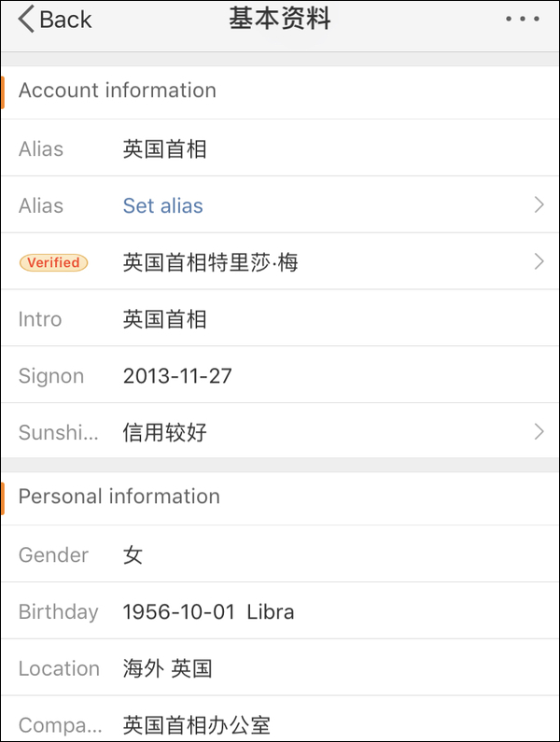Screen dimensions: 560x742
Task: Select the Birthday 1956-10-01 Libra row
Action: pos(208,612)
